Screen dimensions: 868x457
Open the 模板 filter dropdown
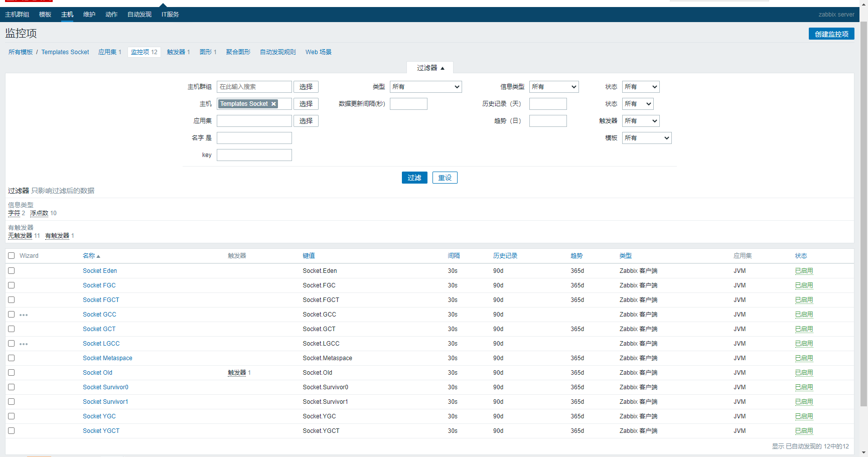(647, 138)
